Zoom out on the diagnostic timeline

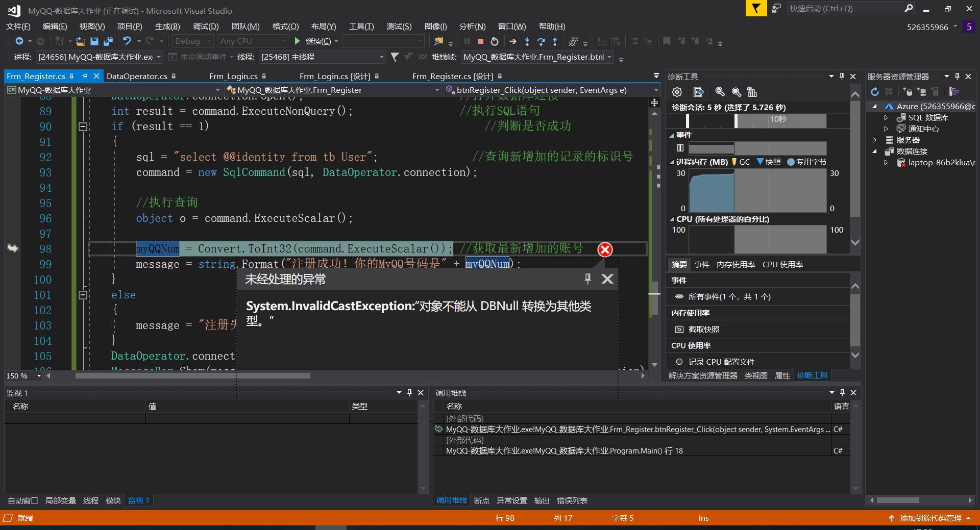tap(736, 92)
